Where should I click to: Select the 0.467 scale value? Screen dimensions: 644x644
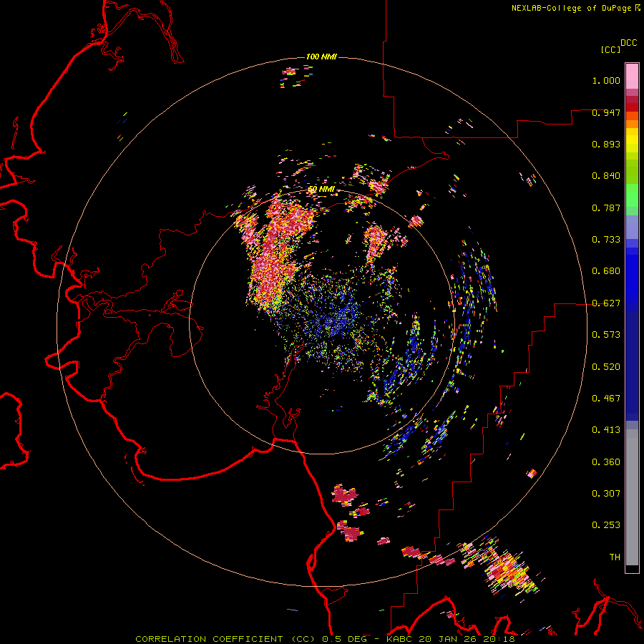coord(606,399)
